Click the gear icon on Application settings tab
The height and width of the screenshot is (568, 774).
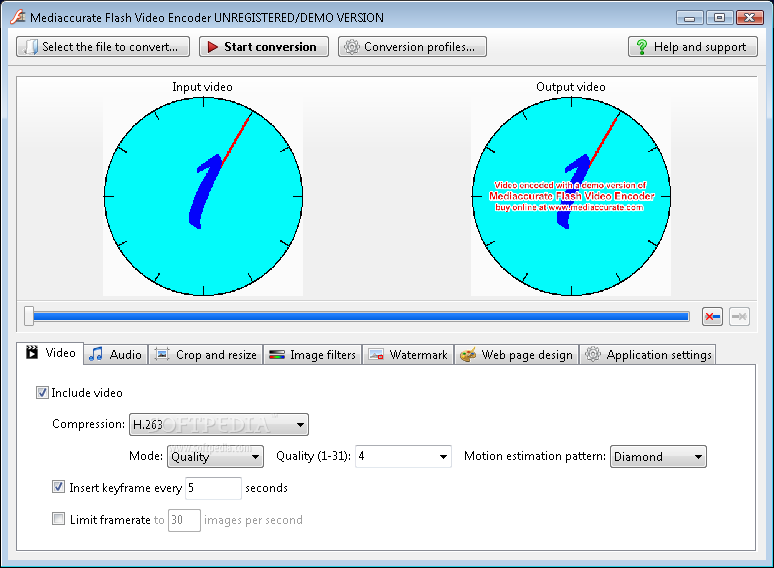tap(593, 354)
